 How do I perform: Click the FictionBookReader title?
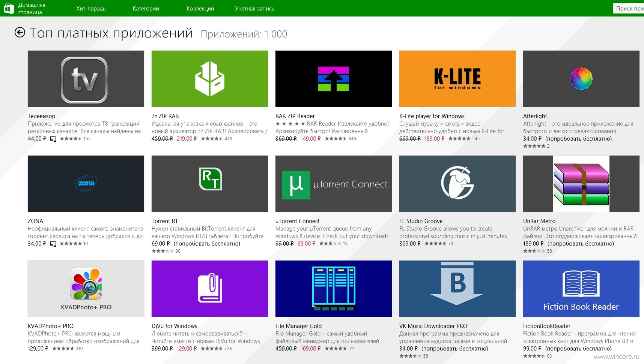[x=546, y=326]
